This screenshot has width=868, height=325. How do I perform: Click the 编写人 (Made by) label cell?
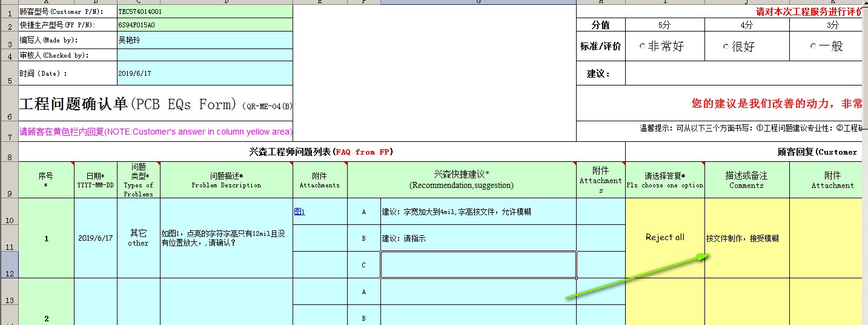coord(68,40)
